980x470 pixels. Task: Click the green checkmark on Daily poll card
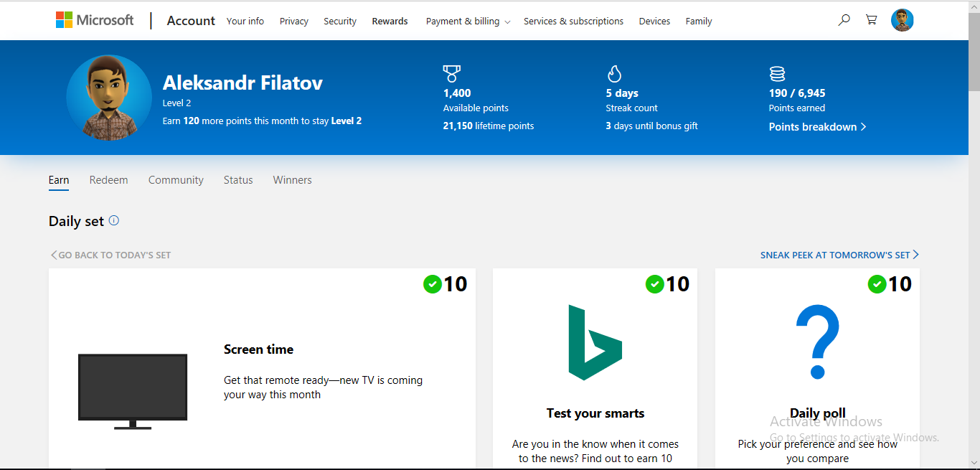tap(877, 284)
